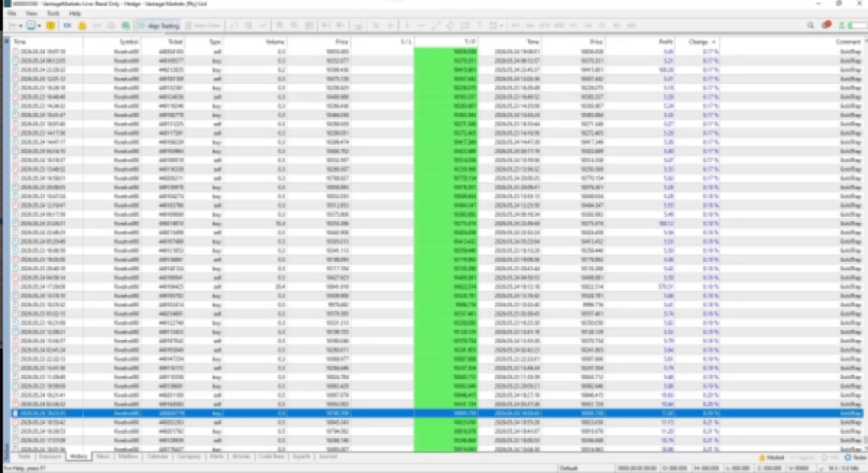Select the crosshair tool

point(390,25)
